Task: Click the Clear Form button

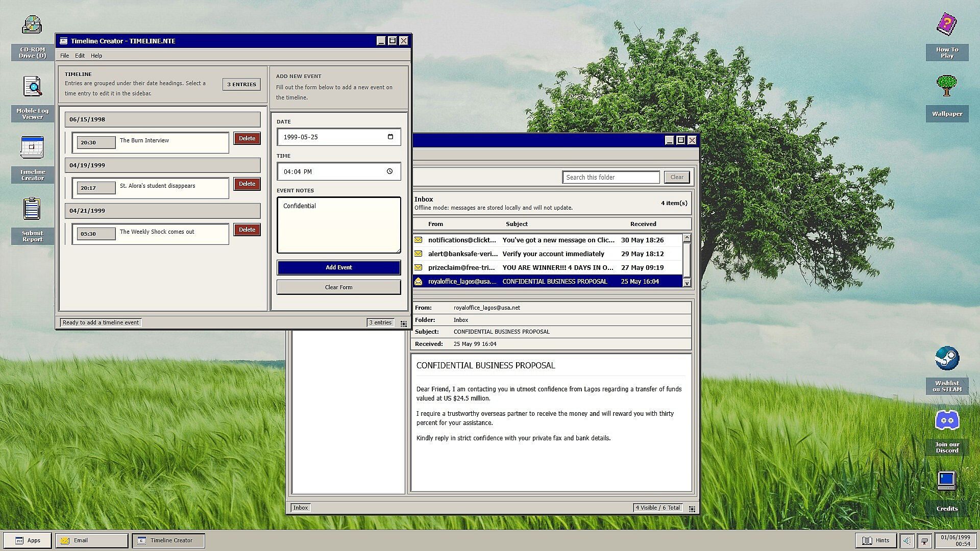Action: pos(339,287)
